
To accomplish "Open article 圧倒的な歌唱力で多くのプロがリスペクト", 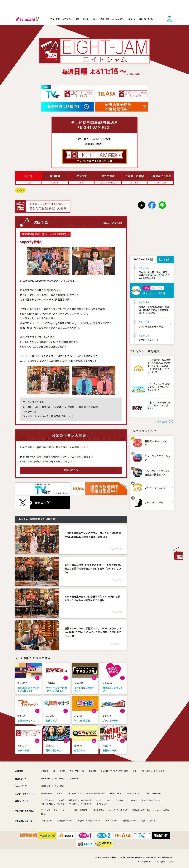I will (x=71, y=540).
